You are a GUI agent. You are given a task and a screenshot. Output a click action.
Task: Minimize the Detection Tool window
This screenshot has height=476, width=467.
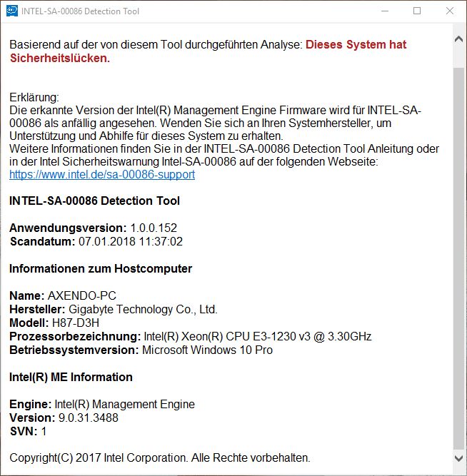(x=385, y=11)
